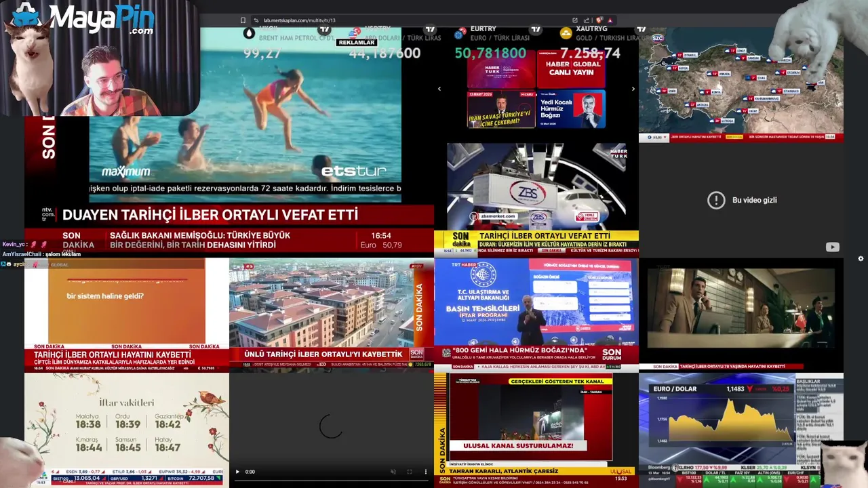This screenshot has height=488, width=868.
Task: Open the Haber Global Canlı Yayın thumbnail
Action: [571, 69]
